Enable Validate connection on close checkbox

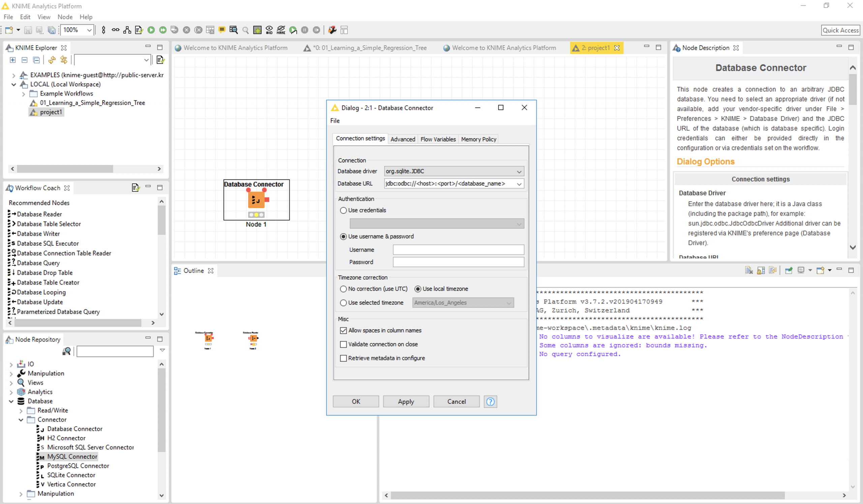[343, 345]
